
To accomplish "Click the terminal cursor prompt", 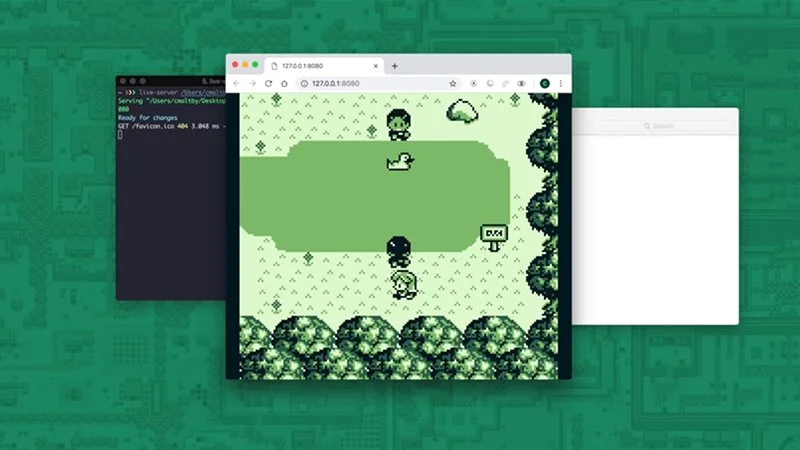I will click(x=120, y=134).
